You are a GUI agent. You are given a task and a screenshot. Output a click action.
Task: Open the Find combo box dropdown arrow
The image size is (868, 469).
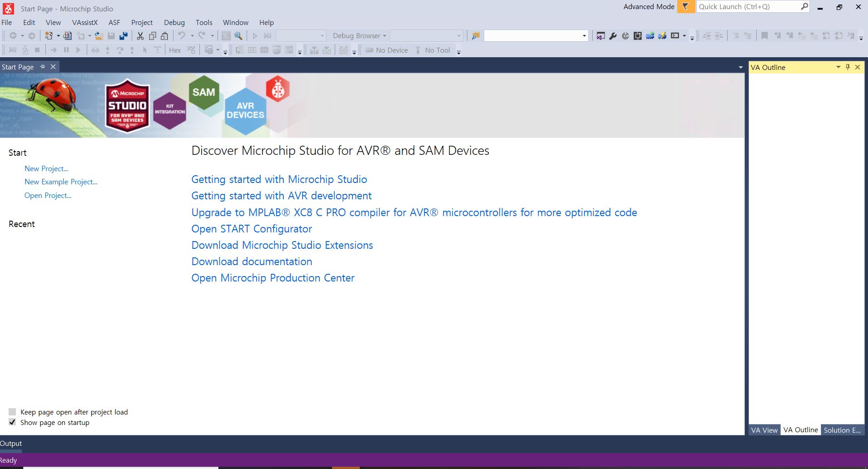584,36
